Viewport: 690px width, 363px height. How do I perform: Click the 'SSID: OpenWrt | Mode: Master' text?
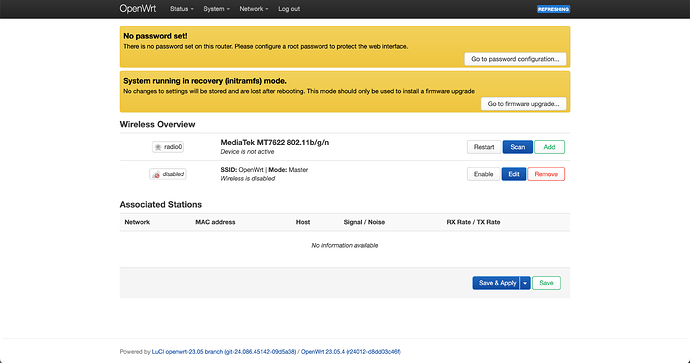(x=264, y=170)
